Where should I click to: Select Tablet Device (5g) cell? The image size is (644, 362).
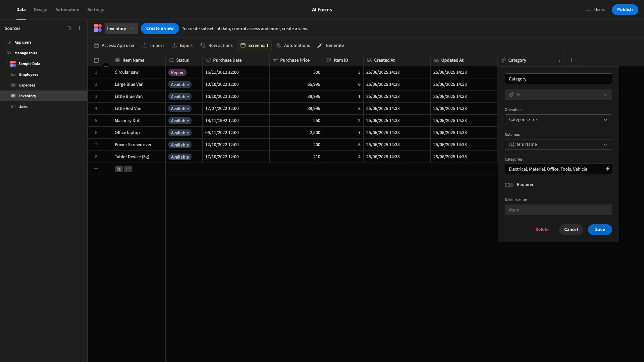(139, 157)
